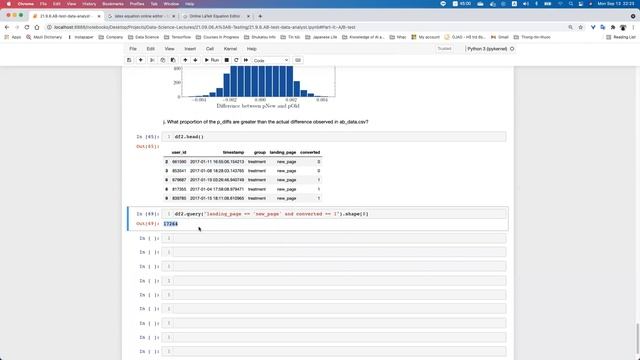
Task: Bookmark this page with the star icon
Action: (580, 27)
